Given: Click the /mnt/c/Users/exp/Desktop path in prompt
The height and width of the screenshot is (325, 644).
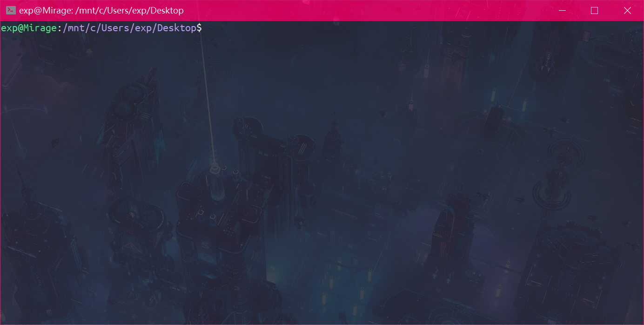Looking at the screenshot, I should click(129, 28).
